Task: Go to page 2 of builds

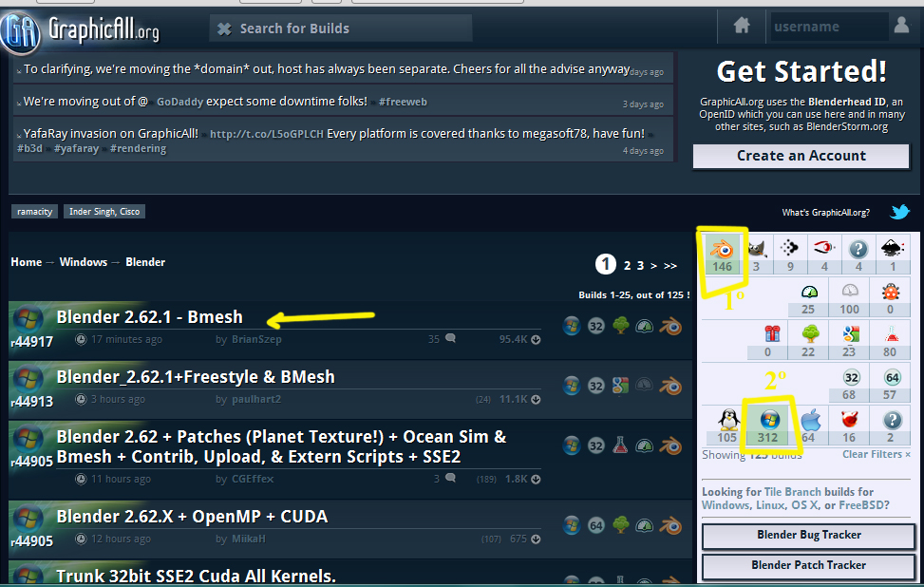Action: click(628, 266)
